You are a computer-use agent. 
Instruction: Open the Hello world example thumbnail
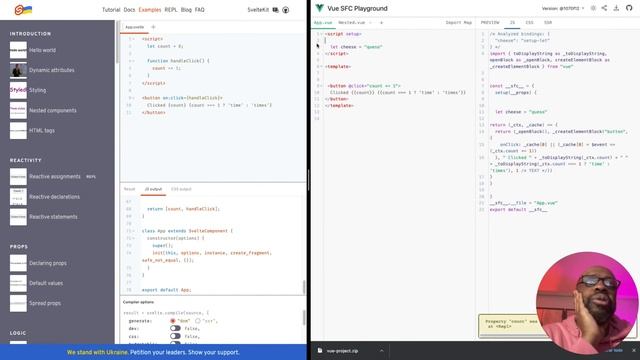point(18,50)
